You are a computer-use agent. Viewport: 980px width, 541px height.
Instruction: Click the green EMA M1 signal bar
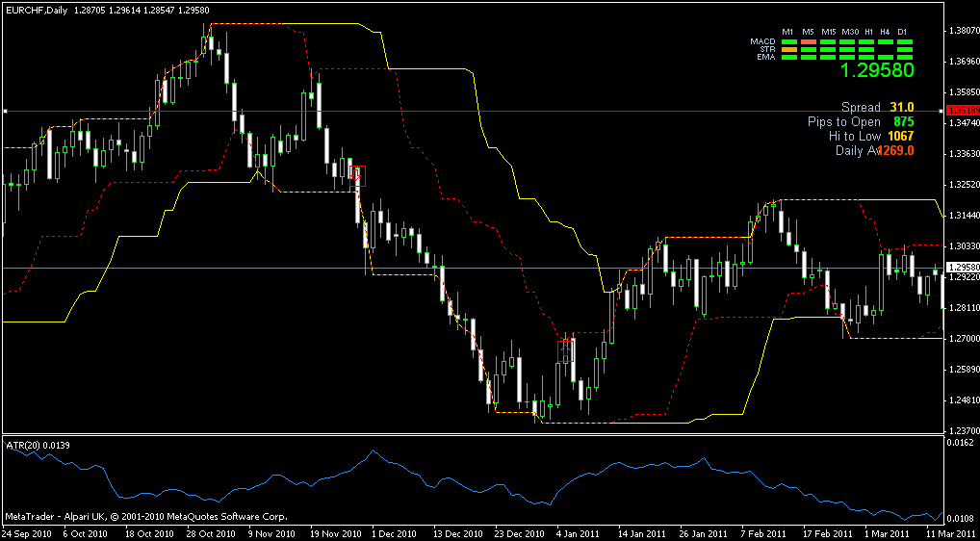pyautogui.click(x=789, y=58)
